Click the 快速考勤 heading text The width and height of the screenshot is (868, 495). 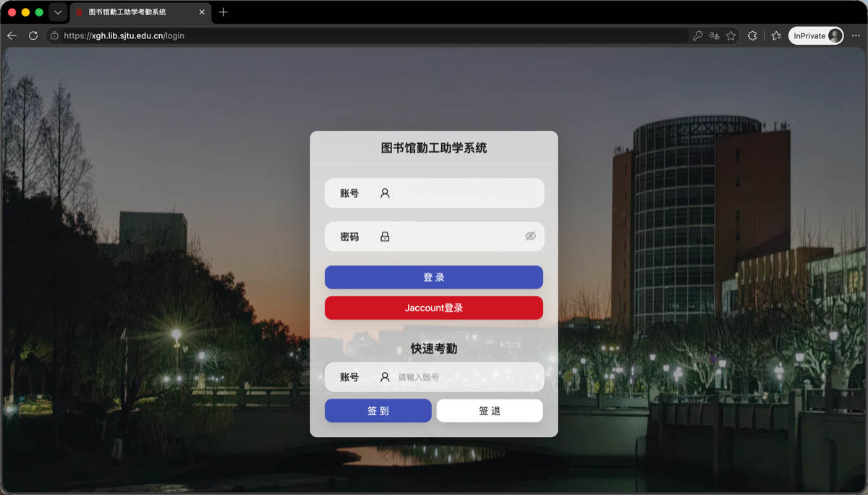[x=434, y=349]
